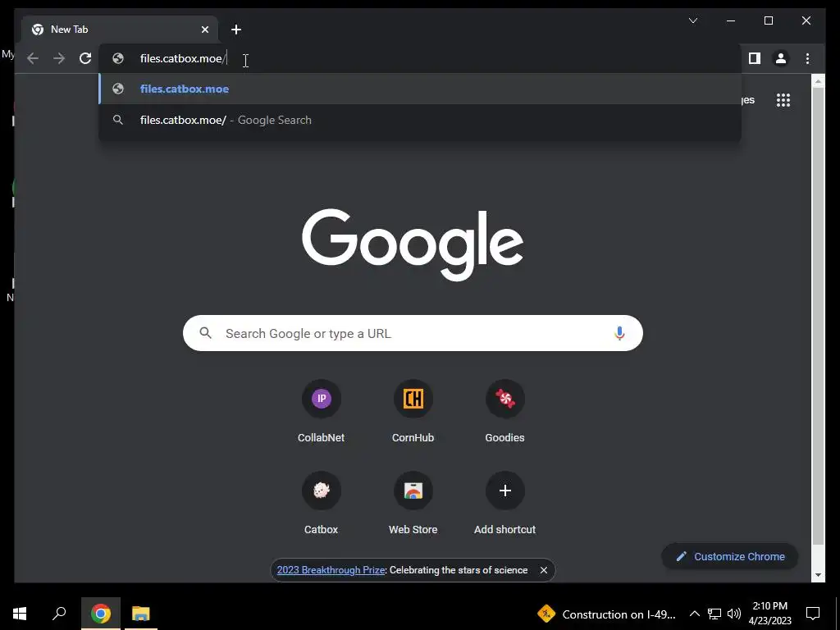
Task: Open Chrome's three-dot menu
Action: pyautogui.click(x=807, y=58)
